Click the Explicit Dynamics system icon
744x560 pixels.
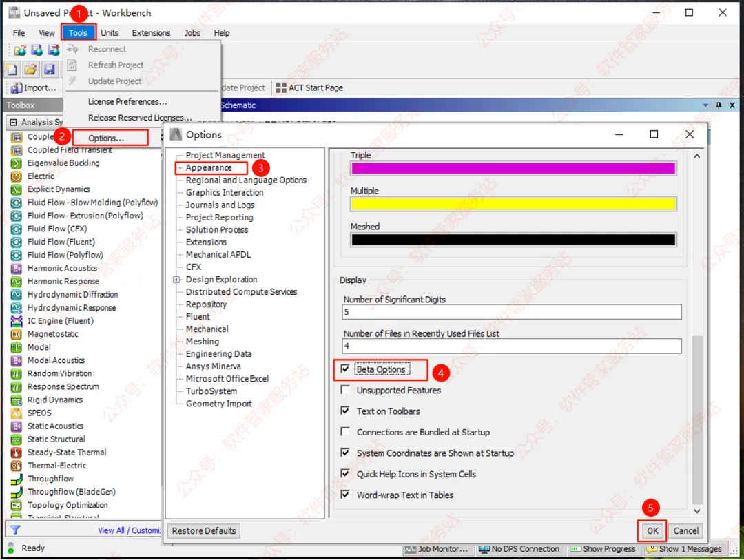16,189
